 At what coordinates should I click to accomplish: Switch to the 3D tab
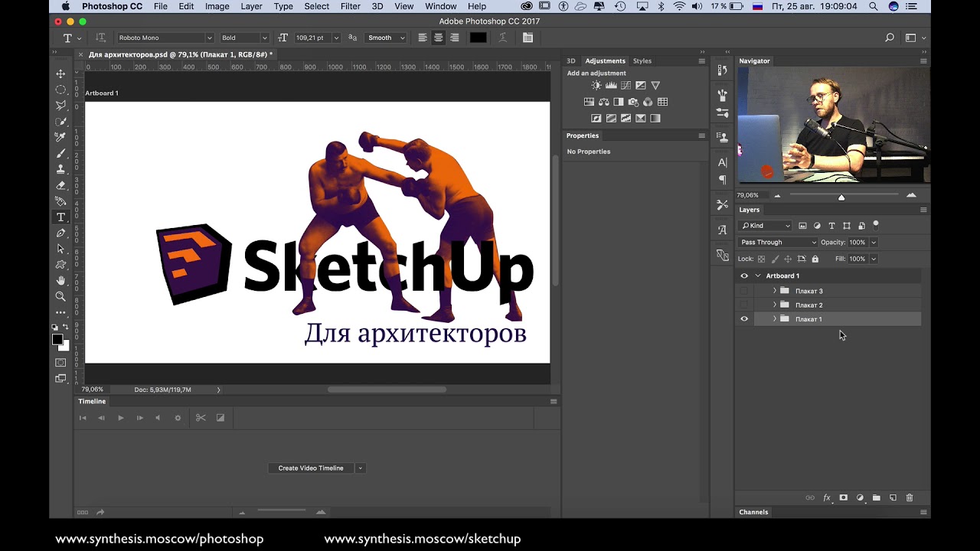[571, 60]
